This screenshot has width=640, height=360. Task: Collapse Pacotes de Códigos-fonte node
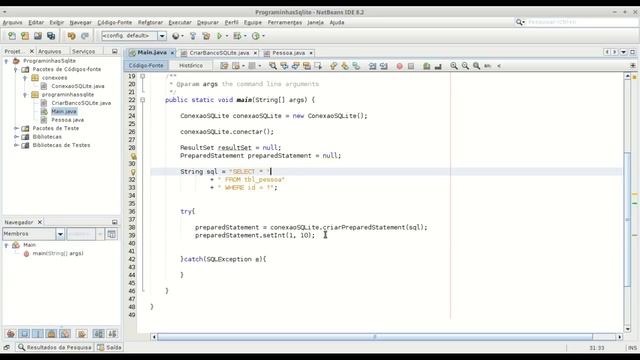(x=16, y=69)
